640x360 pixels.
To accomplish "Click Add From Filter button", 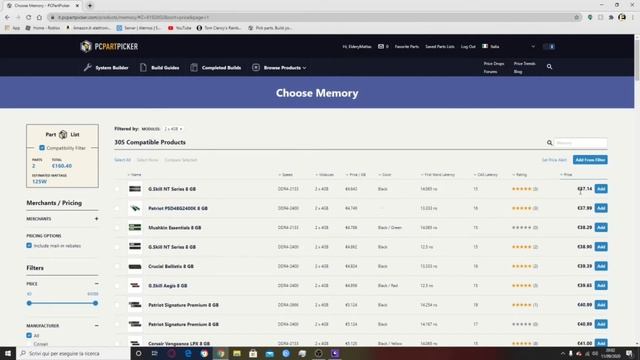I will point(590,160).
